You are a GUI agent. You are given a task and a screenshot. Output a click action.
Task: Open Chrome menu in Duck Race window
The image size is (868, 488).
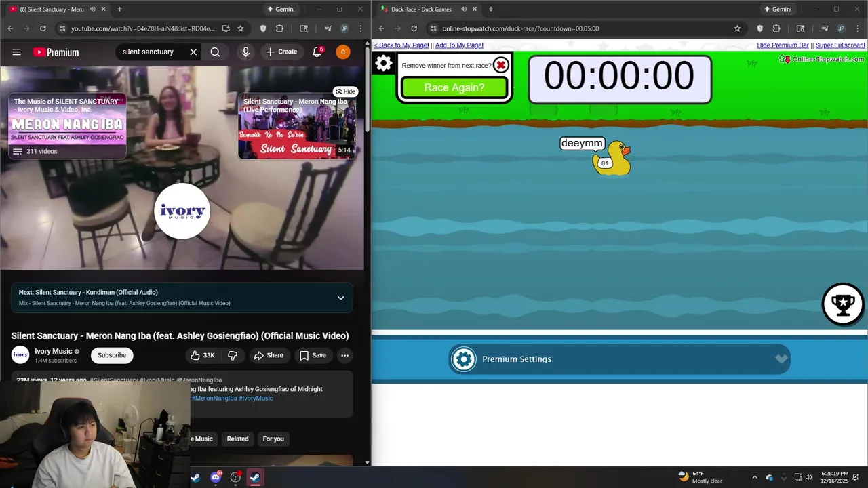click(859, 28)
